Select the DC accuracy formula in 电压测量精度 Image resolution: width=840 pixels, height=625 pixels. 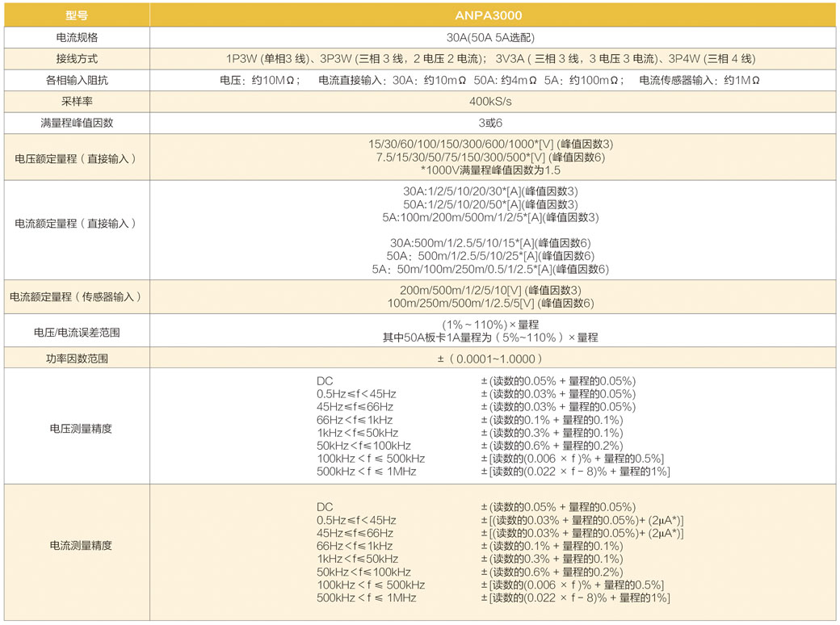coord(558,381)
